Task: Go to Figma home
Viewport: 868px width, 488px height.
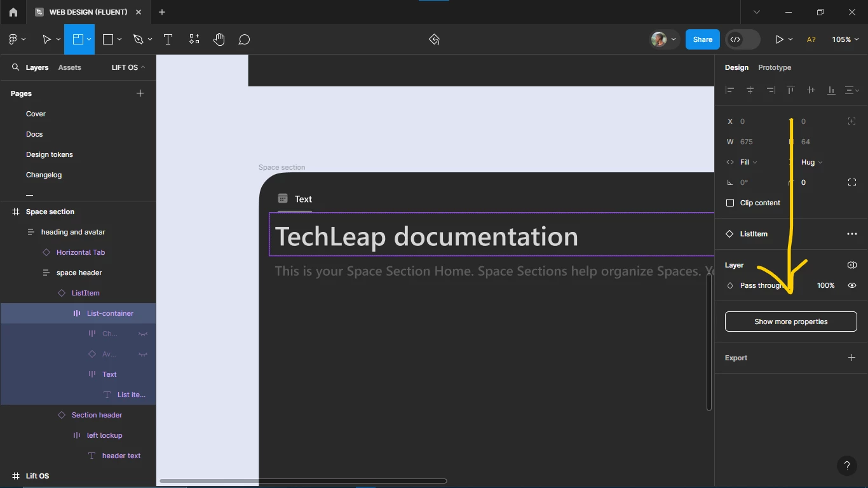Action: click(x=13, y=12)
